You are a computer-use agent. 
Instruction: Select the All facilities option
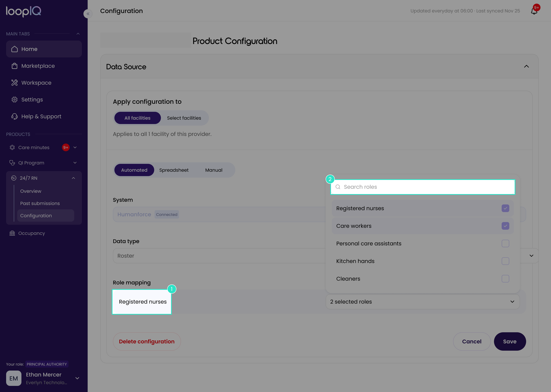point(138,118)
